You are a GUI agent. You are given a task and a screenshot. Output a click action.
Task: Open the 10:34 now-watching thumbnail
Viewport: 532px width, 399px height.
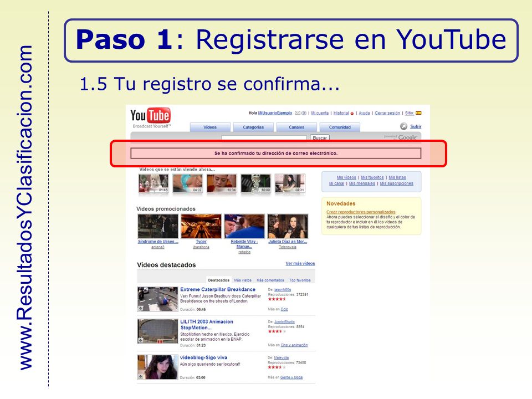[x=222, y=183]
